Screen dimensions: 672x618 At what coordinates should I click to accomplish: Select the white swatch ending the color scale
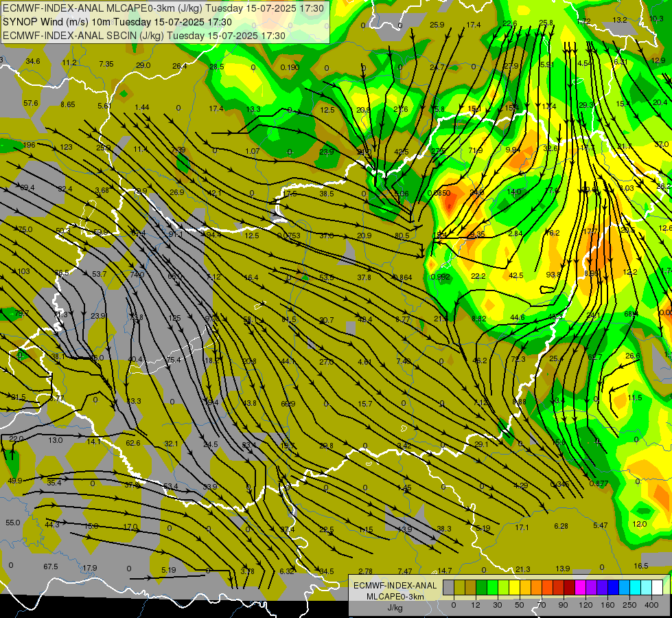[x=658, y=588]
